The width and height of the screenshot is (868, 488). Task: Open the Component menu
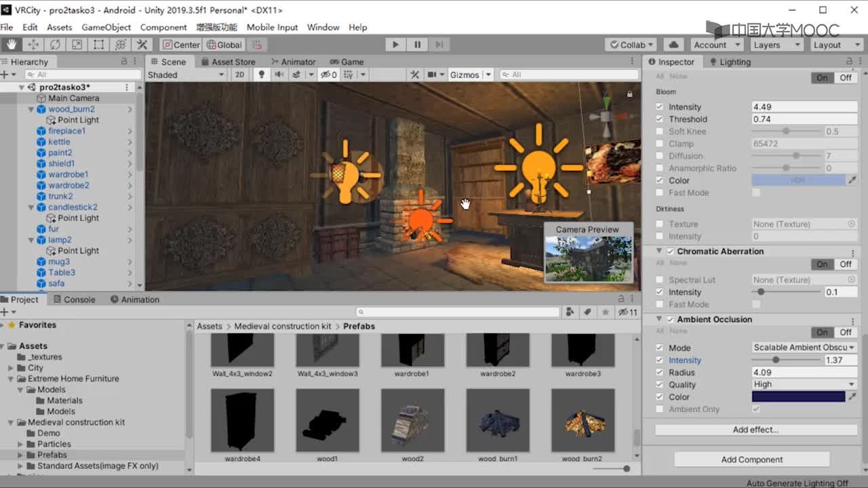163,27
